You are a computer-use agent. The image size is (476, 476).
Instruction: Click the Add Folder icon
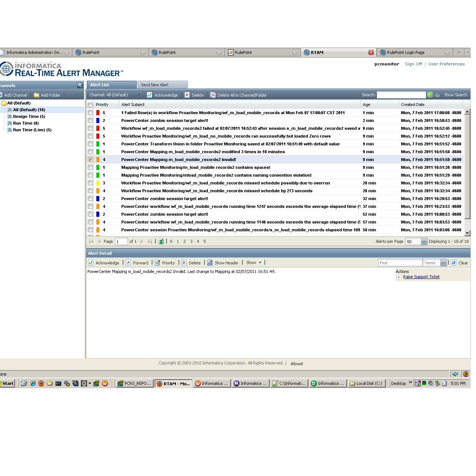pos(36,95)
